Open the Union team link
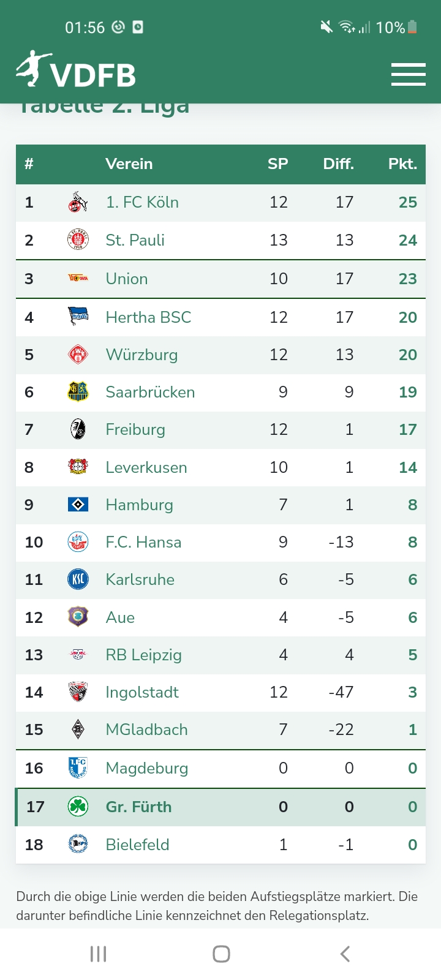441x980 pixels. pos(127,279)
